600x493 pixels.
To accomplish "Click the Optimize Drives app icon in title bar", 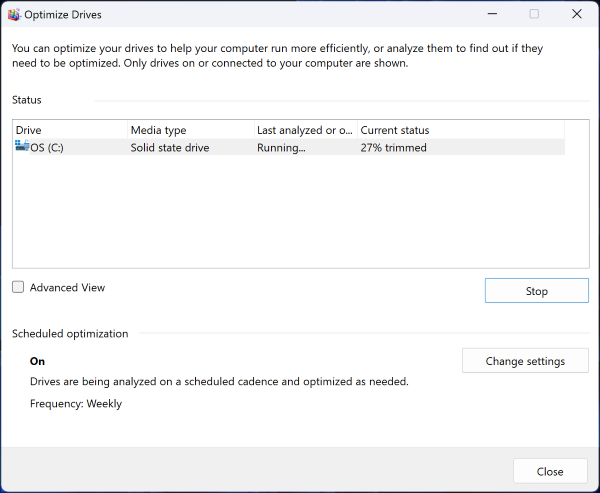I will (14, 15).
